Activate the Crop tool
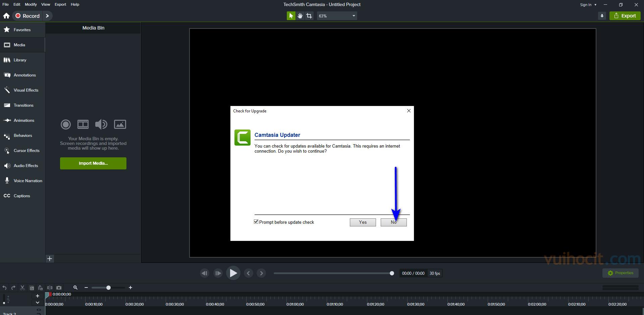644x315 pixels. tap(309, 16)
